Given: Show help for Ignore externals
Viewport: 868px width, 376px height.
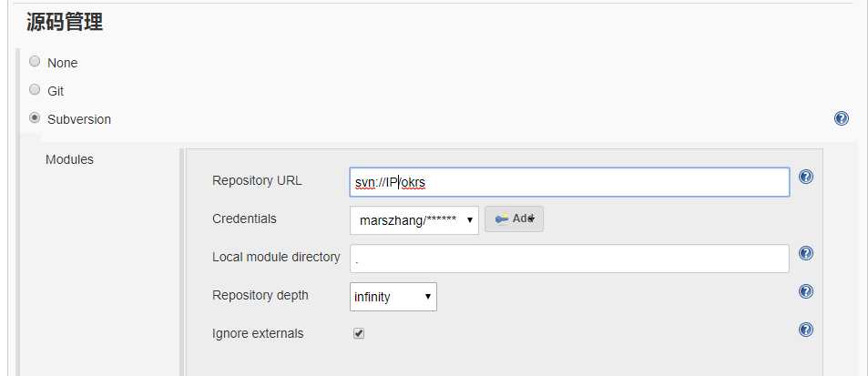Looking at the screenshot, I should 805,330.
